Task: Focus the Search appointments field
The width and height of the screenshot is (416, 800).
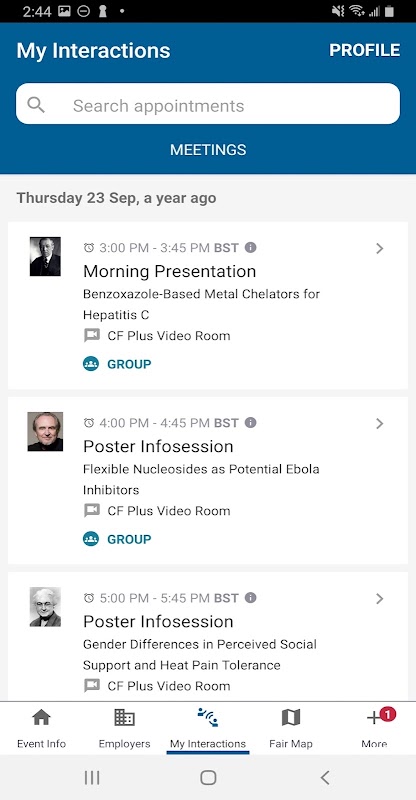Action: (x=208, y=104)
